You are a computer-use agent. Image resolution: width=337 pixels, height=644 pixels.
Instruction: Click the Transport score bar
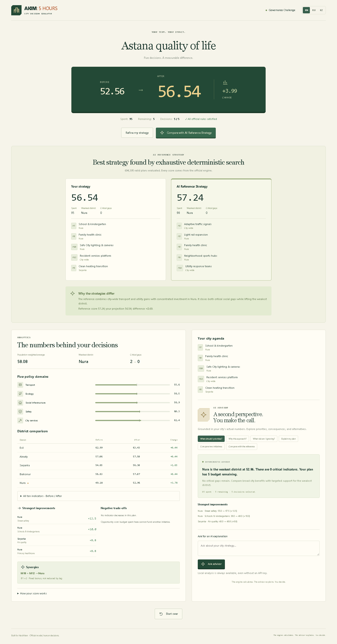pos(132,385)
